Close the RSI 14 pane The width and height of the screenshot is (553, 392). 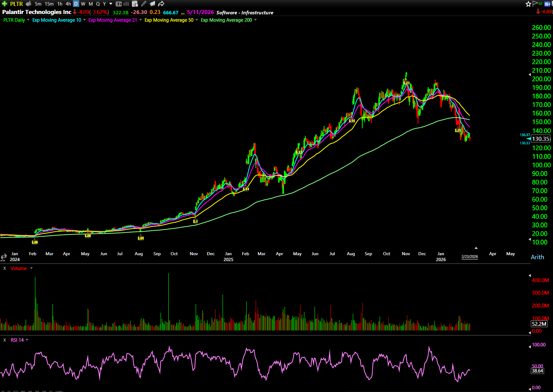pos(5,340)
